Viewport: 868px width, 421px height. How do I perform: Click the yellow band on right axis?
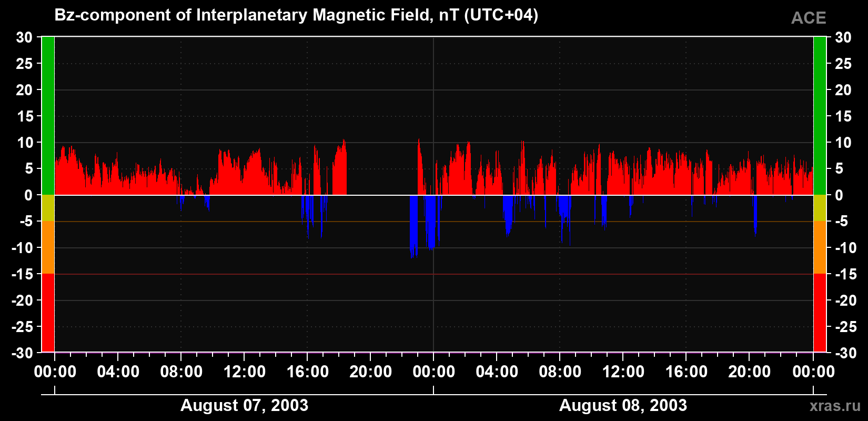pyautogui.click(x=820, y=208)
